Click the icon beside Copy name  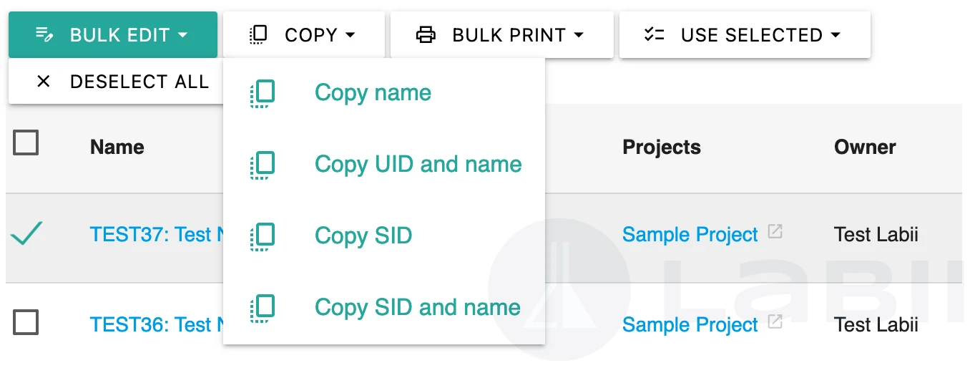coord(263,93)
